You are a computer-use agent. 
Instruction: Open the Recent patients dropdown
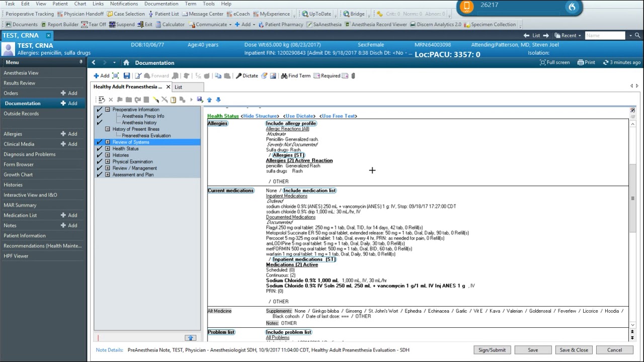click(580, 36)
